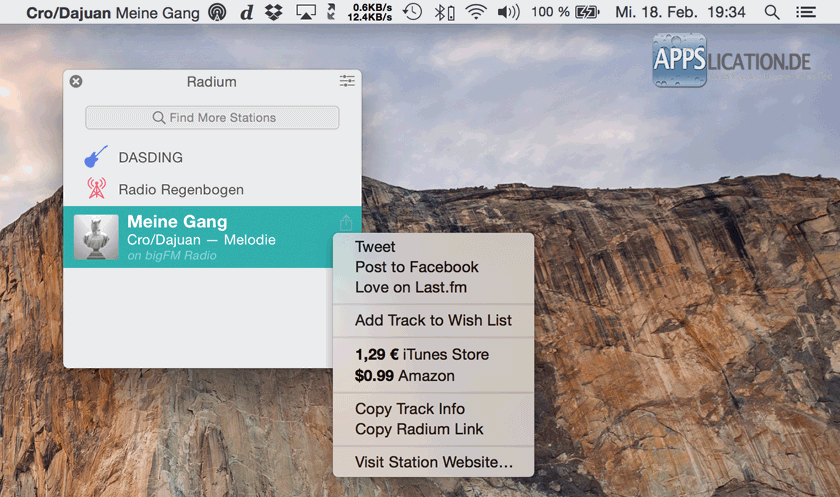Select the DASDING guitar icon
840x497 pixels.
96,157
